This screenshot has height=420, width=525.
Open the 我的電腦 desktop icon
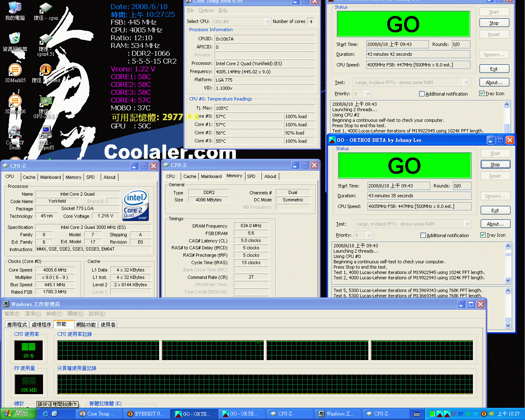(15, 11)
